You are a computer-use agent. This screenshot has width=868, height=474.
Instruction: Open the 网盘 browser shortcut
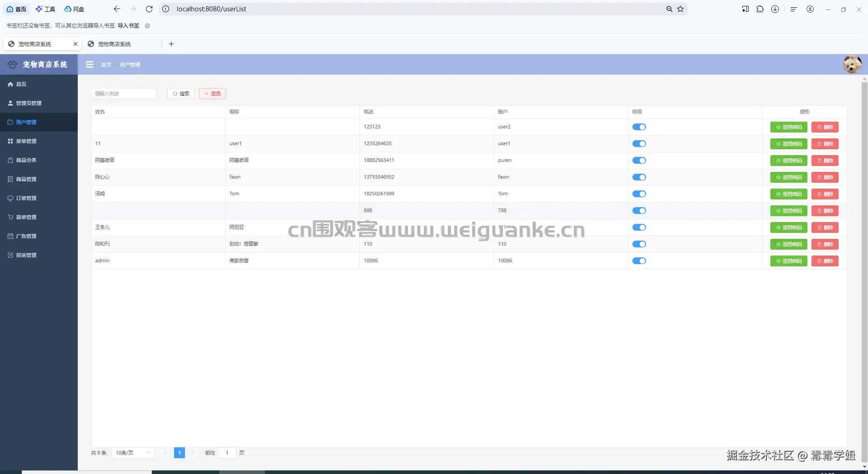74,9
